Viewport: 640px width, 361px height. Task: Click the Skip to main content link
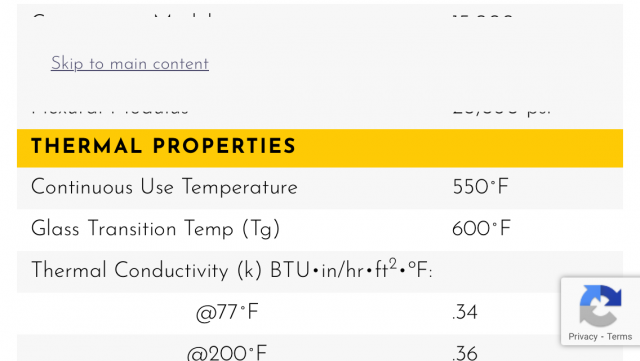coord(130,64)
